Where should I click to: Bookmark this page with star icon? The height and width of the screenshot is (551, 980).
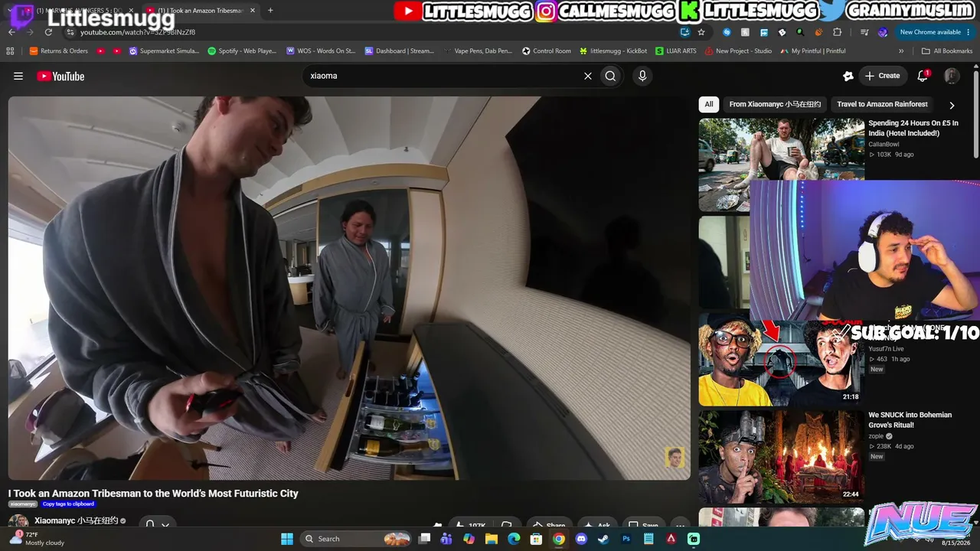click(x=701, y=32)
